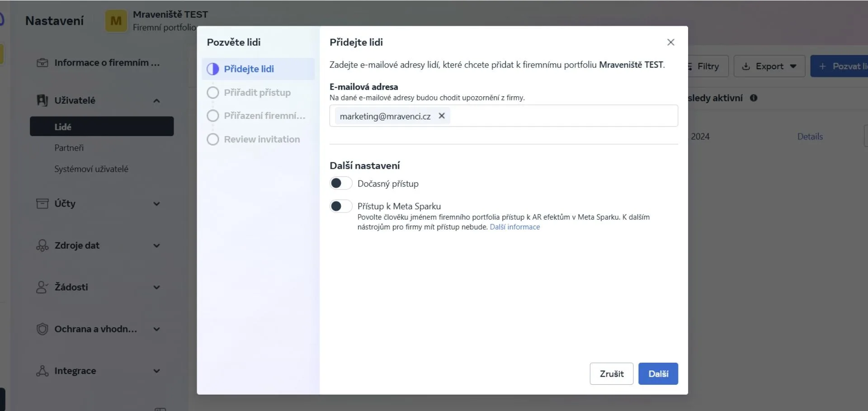Select the Přiřadit přístup step

click(x=258, y=92)
